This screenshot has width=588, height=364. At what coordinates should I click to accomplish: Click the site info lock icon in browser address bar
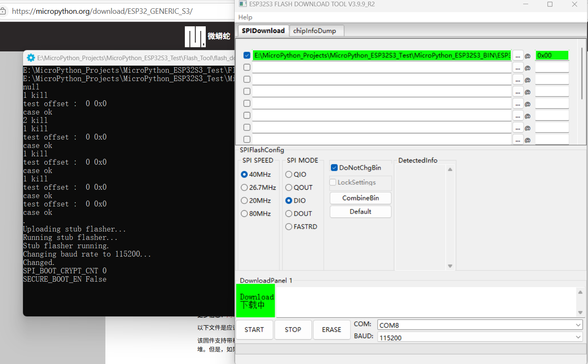point(3,11)
